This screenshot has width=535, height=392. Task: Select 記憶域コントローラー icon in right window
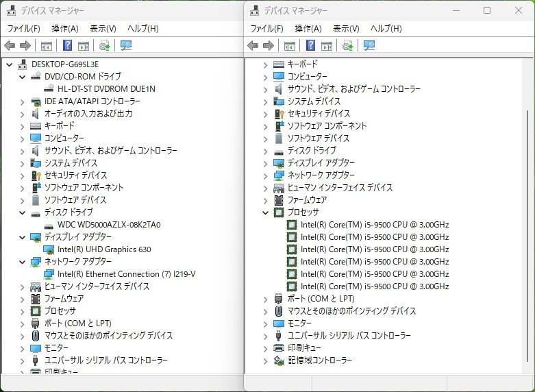click(279, 360)
